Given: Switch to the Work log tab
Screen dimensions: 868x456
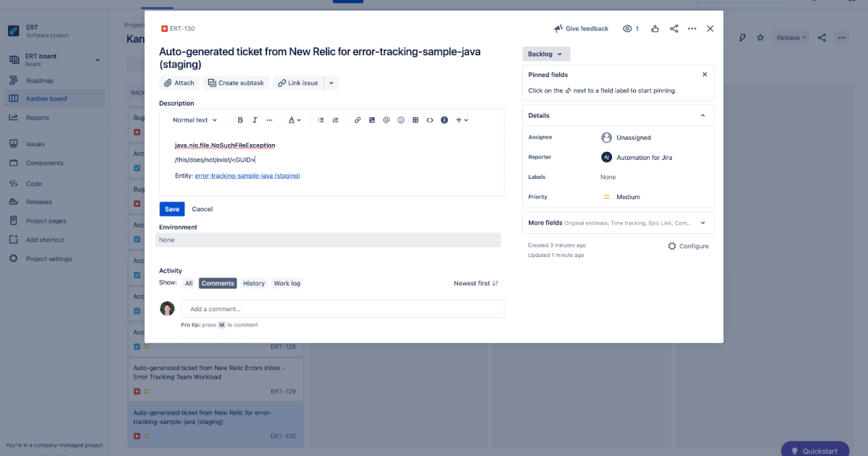Looking at the screenshot, I should pos(286,283).
